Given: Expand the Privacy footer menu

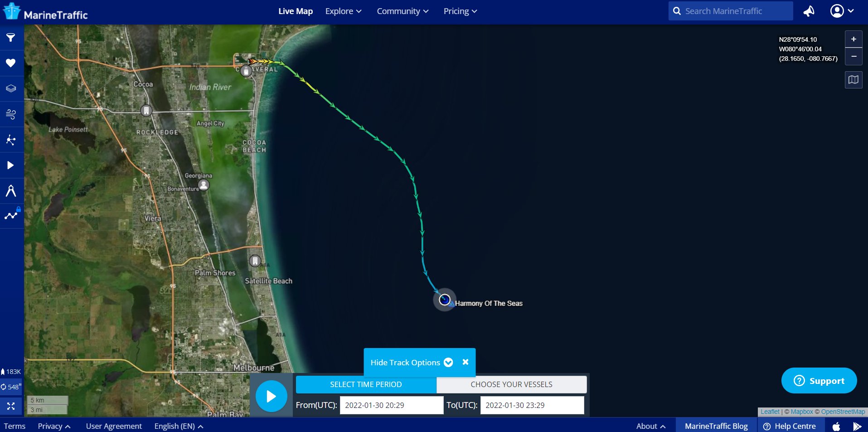Looking at the screenshot, I should [x=54, y=426].
